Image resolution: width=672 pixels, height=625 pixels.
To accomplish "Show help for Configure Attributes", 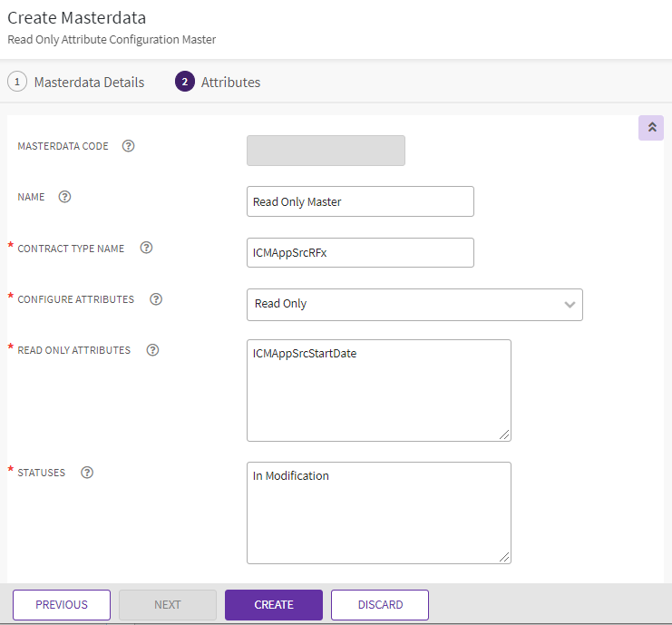I will [156, 299].
